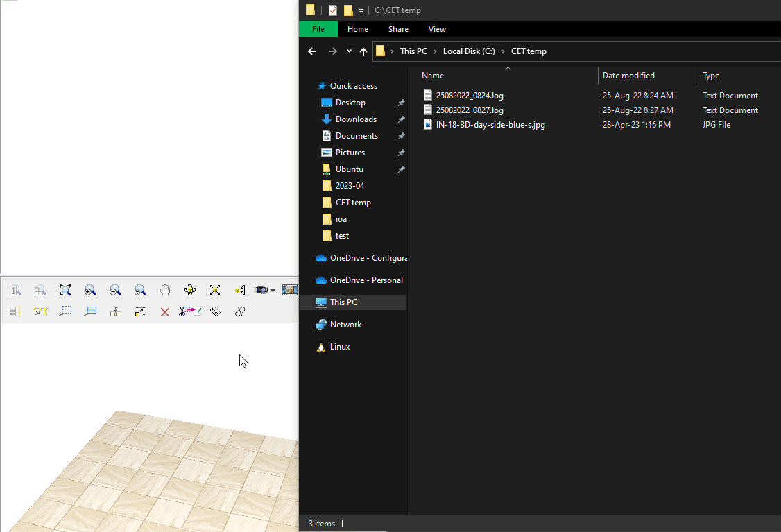Go back with Explorer back arrow

click(312, 51)
